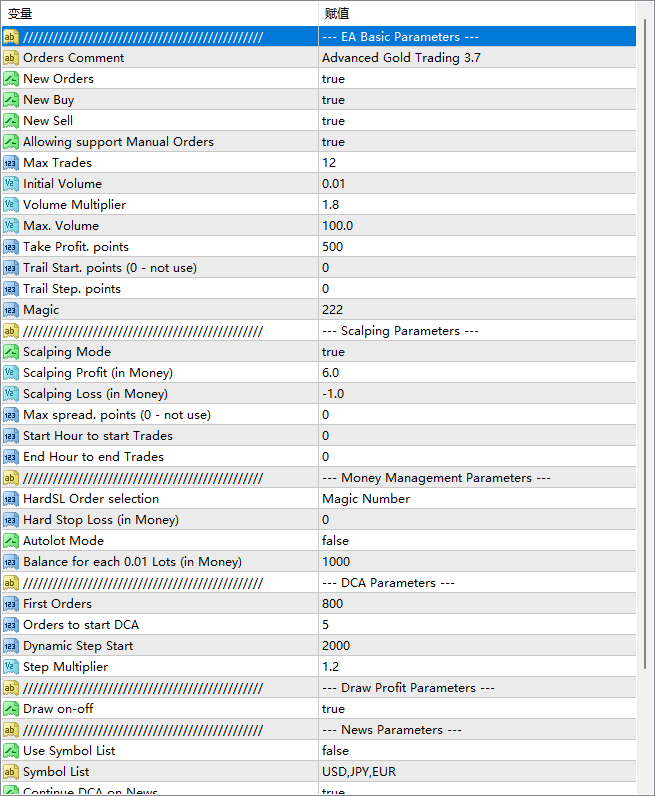
Task: Select the Draw Profit Parameters section row
Action: click(x=319, y=688)
